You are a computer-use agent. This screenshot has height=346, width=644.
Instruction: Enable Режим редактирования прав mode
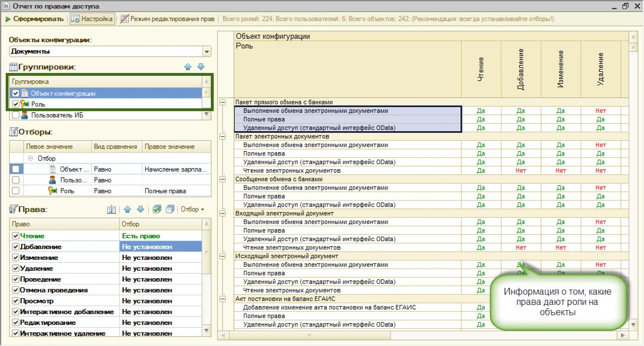[x=167, y=19]
